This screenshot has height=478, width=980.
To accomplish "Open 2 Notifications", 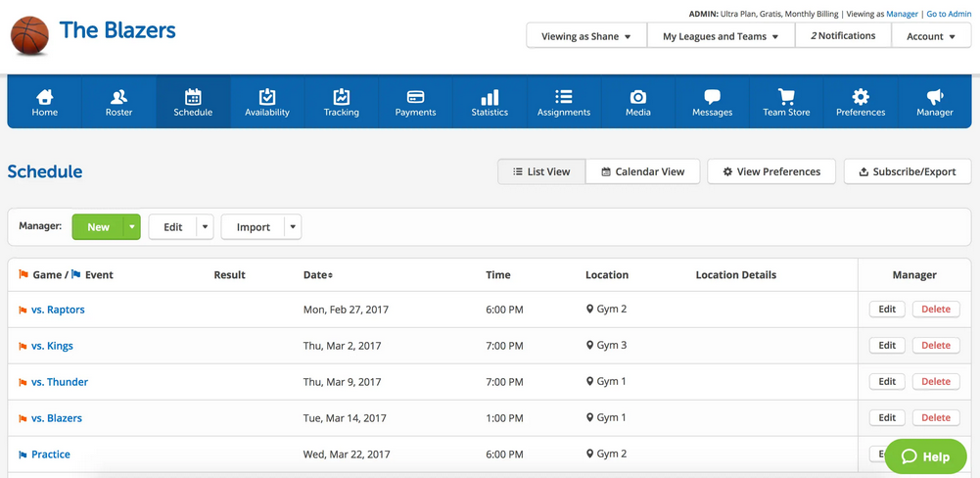I will click(x=843, y=36).
